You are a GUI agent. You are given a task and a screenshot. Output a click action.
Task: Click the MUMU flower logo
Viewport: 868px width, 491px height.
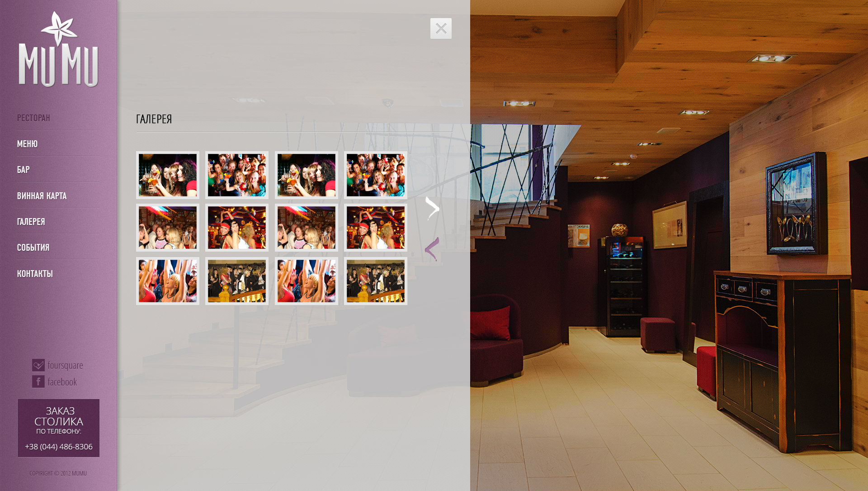coord(58,49)
